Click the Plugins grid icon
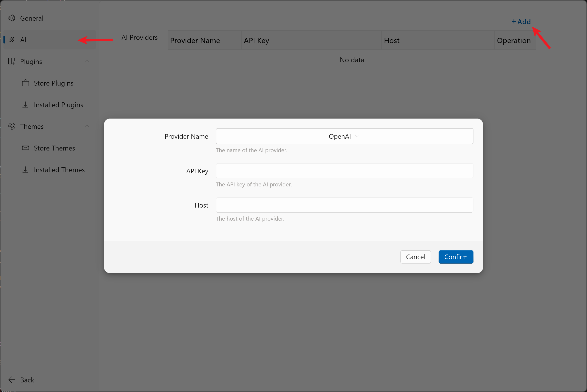The width and height of the screenshot is (587, 392). 12,61
